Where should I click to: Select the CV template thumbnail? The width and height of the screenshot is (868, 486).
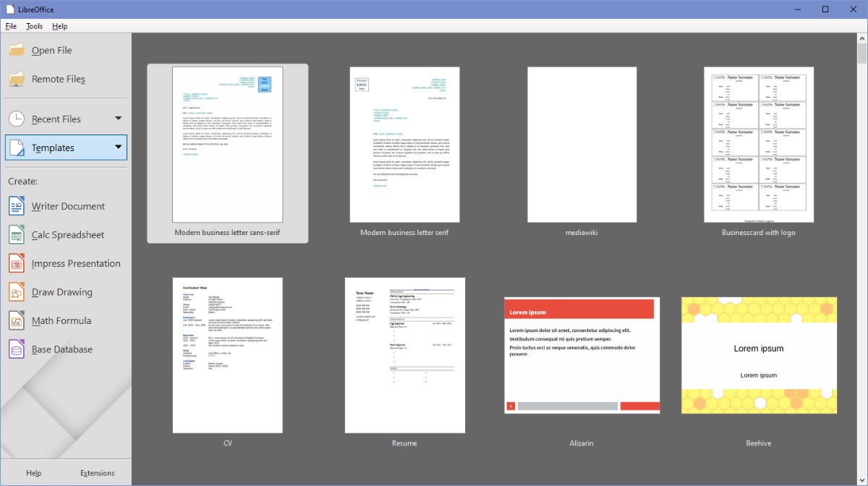point(228,355)
